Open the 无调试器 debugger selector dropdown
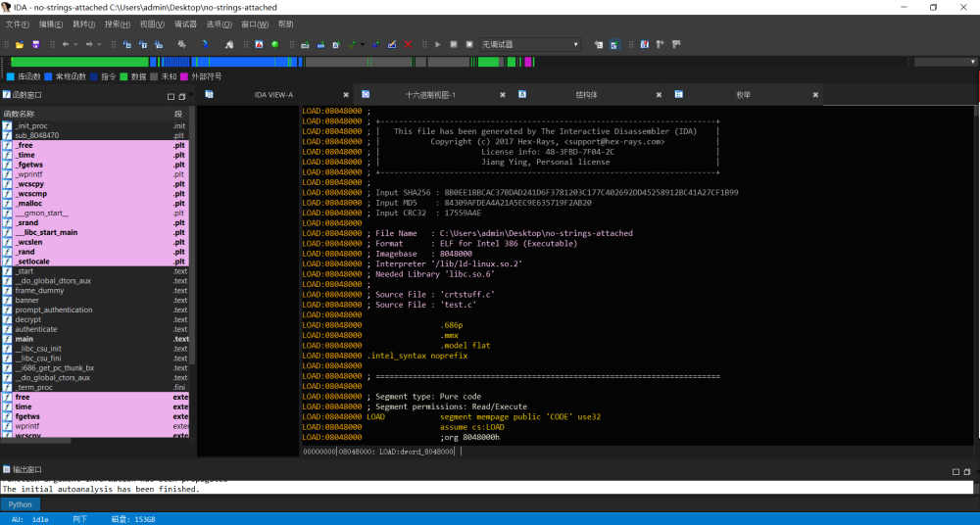This screenshot has width=980, height=525. click(530, 44)
